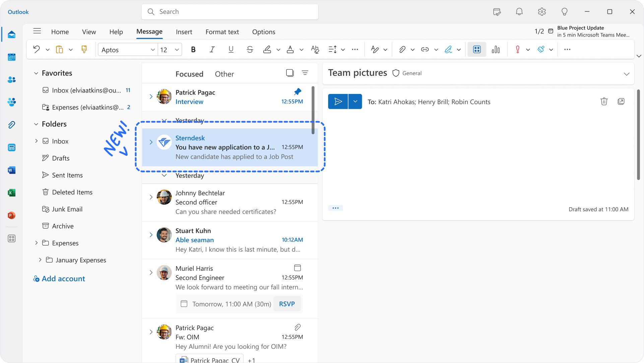Collapse the Favorites section
644x363 pixels.
pyautogui.click(x=36, y=73)
